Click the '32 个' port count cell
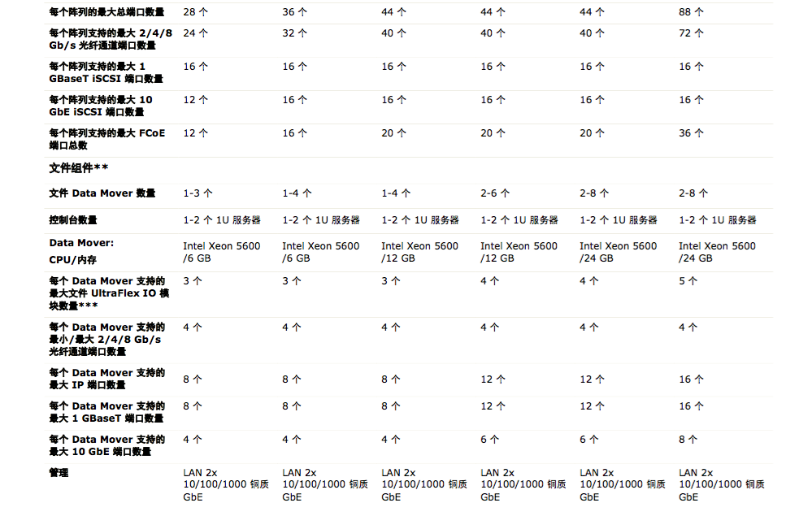Screen dimensions: 812x516 click(294, 33)
